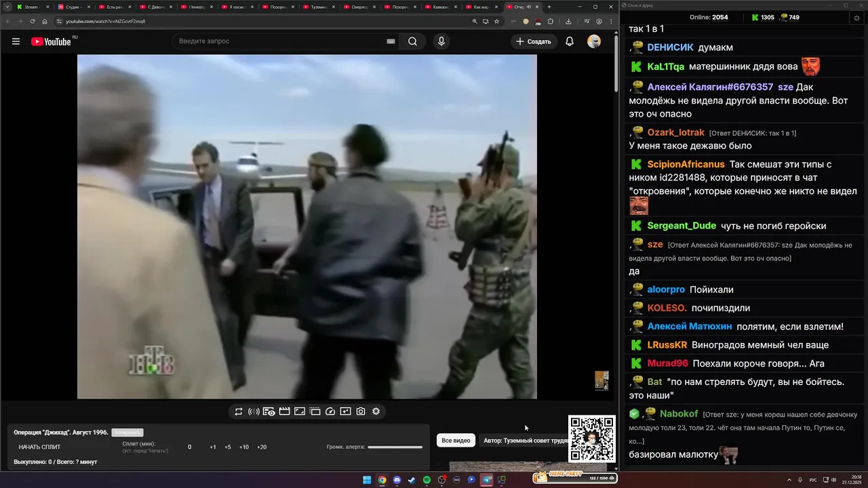
Task: Click username Sergeant_Dude in chat
Action: point(682,226)
